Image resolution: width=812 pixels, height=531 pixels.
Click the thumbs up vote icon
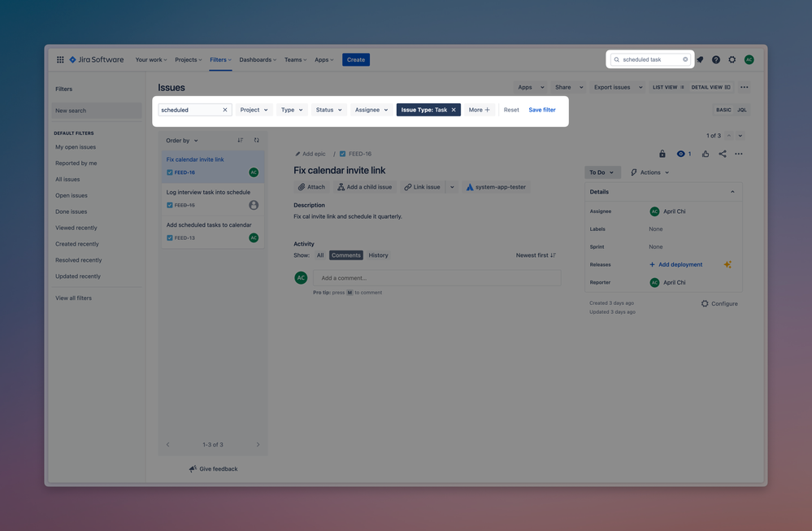coord(706,154)
